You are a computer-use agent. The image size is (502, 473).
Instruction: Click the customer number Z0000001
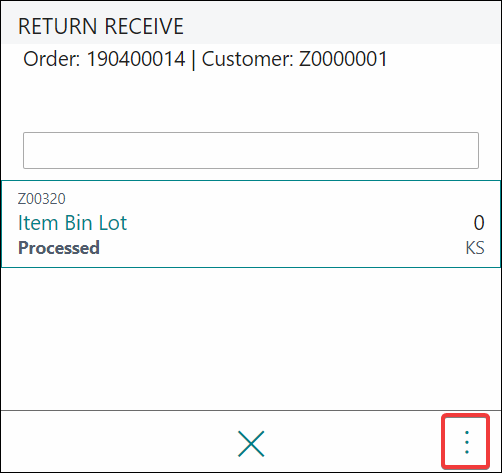(343, 59)
